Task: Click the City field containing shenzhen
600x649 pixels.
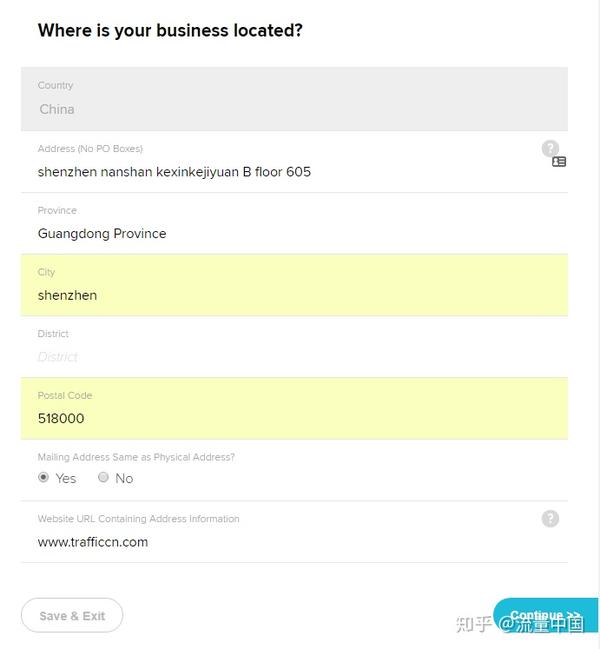Action: 294,285
